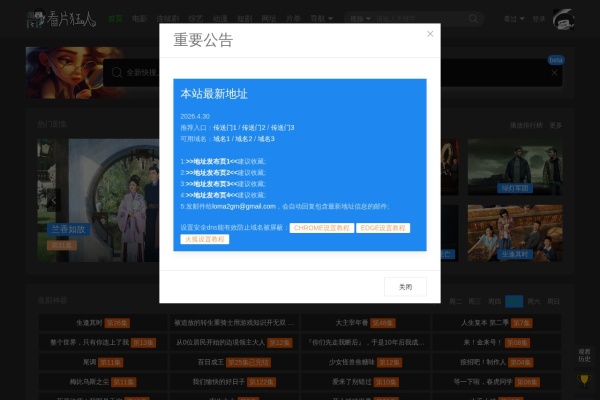Open 地址发布页1 link

[212, 162]
